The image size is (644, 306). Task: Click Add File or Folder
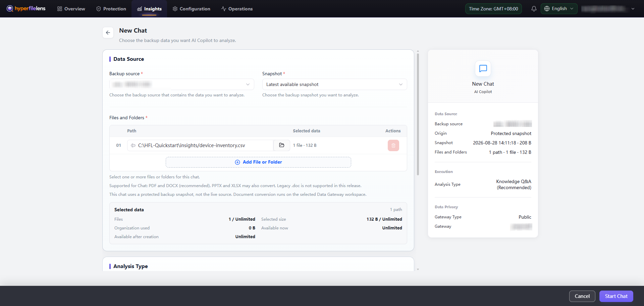pos(258,162)
